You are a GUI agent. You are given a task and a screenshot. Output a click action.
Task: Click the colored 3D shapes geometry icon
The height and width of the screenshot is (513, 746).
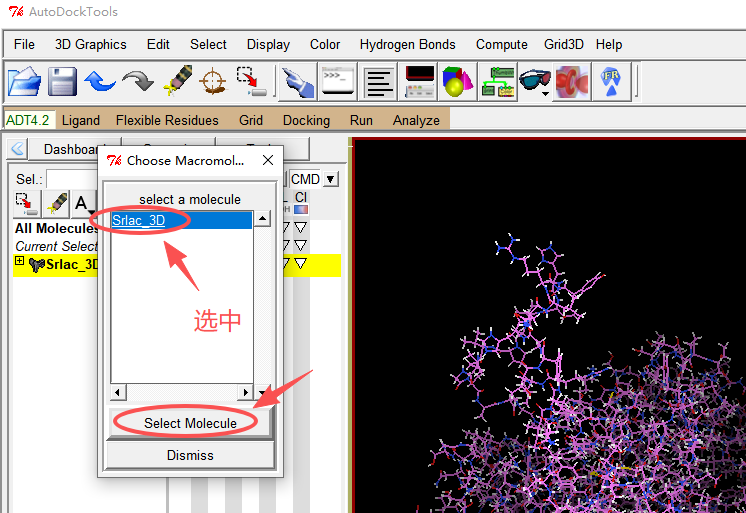tap(458, 81)
